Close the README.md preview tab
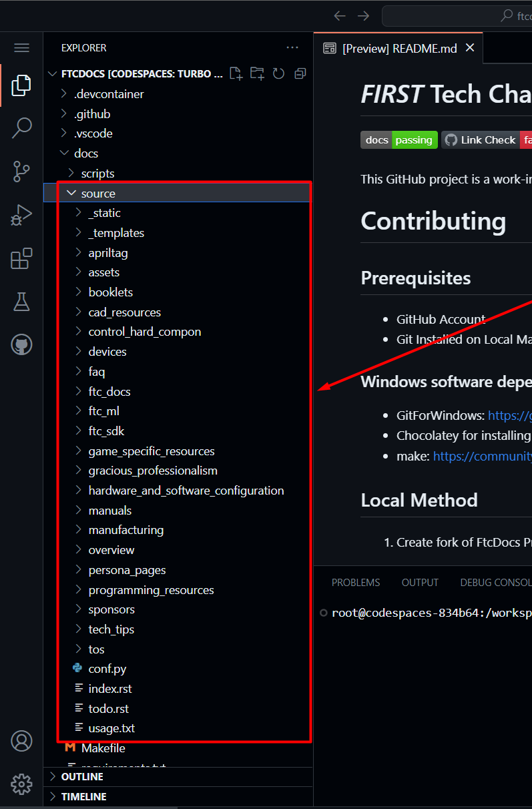Viewport: 532px width, 809px height. point(470,48)
